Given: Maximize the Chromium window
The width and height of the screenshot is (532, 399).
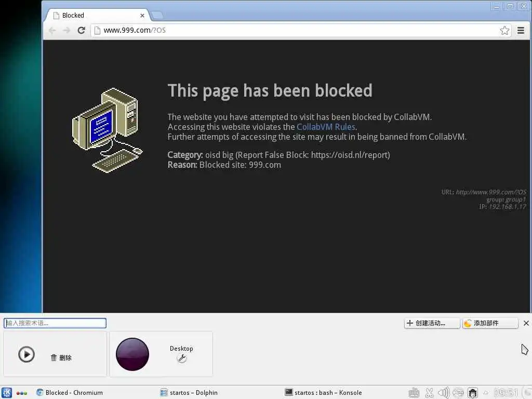Looking at the screenshot, I should (x=510, y=6).
